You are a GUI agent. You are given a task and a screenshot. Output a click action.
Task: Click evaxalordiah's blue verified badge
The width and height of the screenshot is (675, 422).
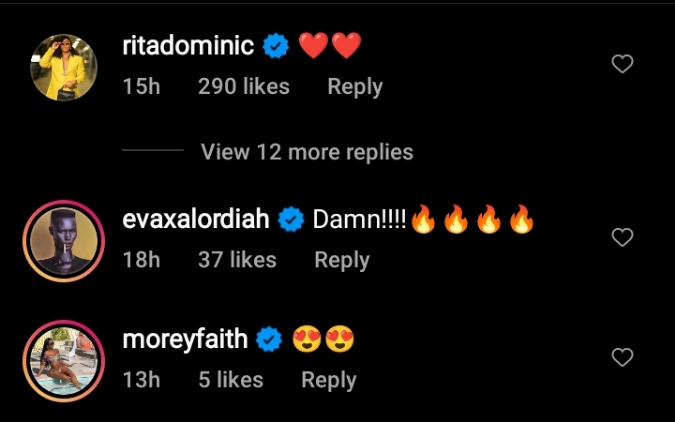coord(291,220)
